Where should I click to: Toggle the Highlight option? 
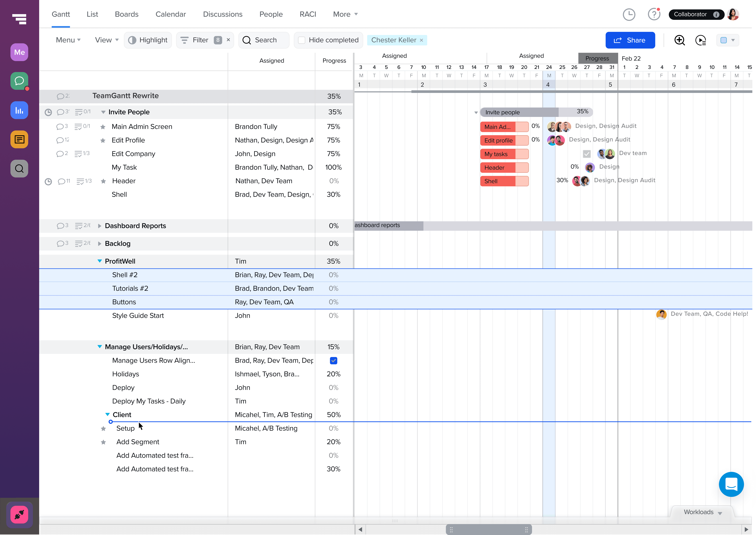pos(148,40)
